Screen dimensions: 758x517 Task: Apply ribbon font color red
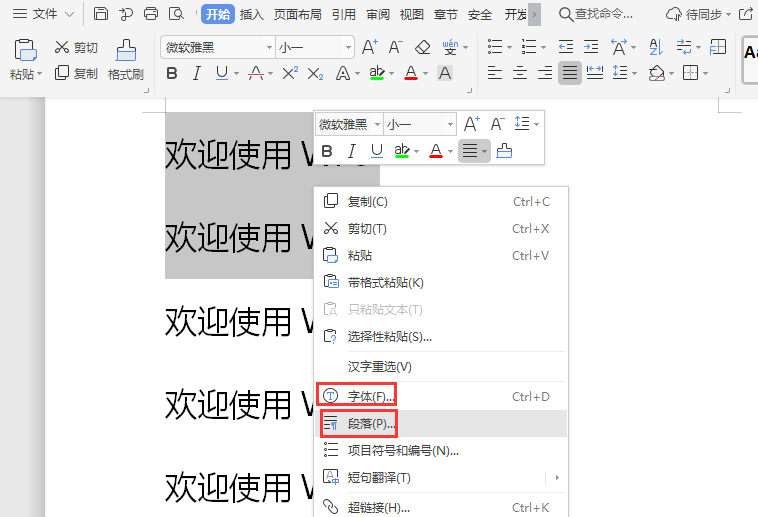tap(411, 74)
